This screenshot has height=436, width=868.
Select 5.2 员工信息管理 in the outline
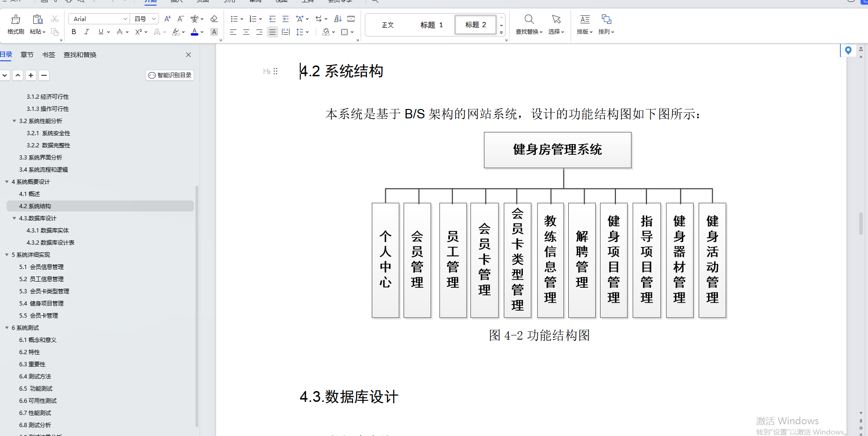(x=41, y=279)
